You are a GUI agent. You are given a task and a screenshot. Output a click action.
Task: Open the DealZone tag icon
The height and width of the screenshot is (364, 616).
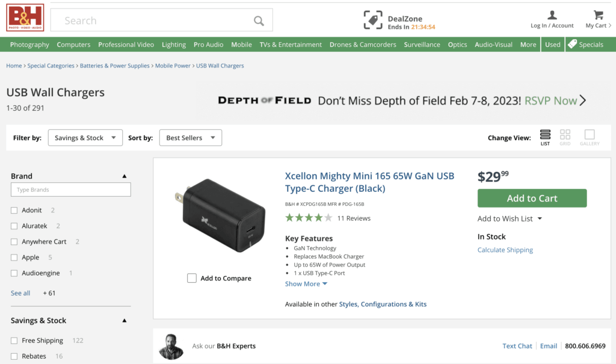point(373,20)
